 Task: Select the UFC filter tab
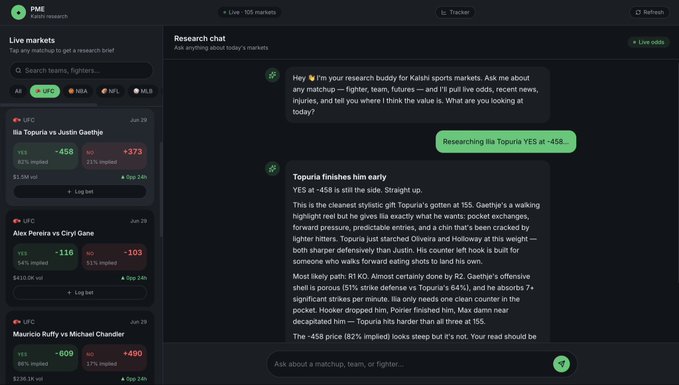pos(45,91)
